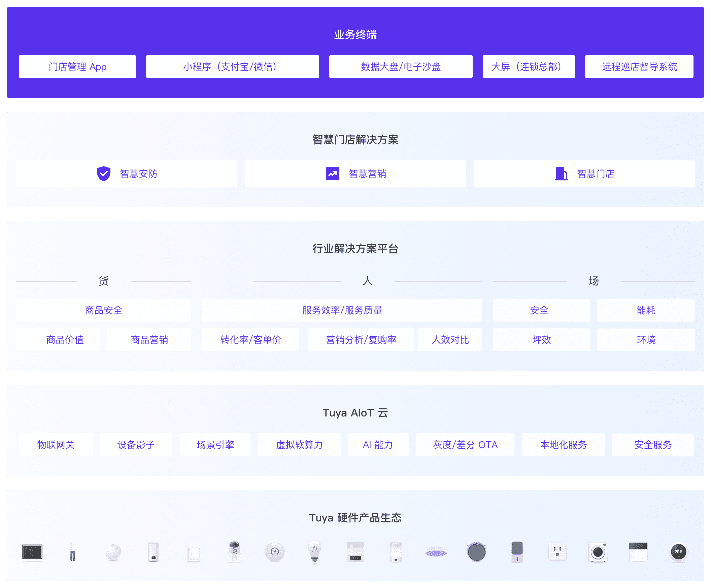
Task: Select the 转化率/客单价 tile
Action: [x=250, y=340]
